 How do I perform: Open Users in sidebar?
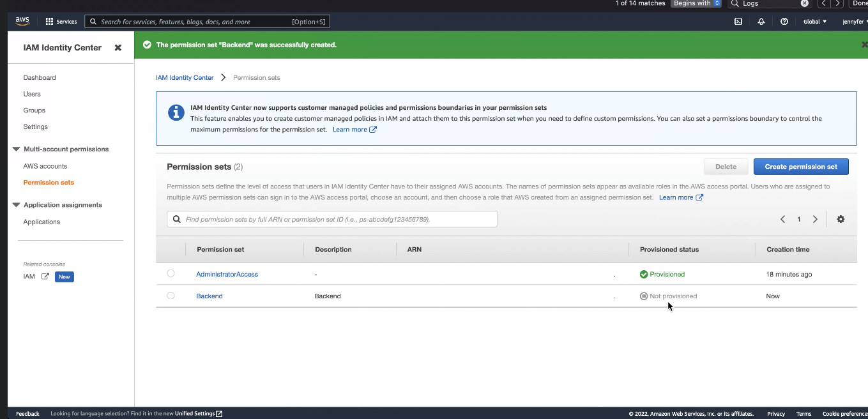pyautogui.click(x=32, y=94)
